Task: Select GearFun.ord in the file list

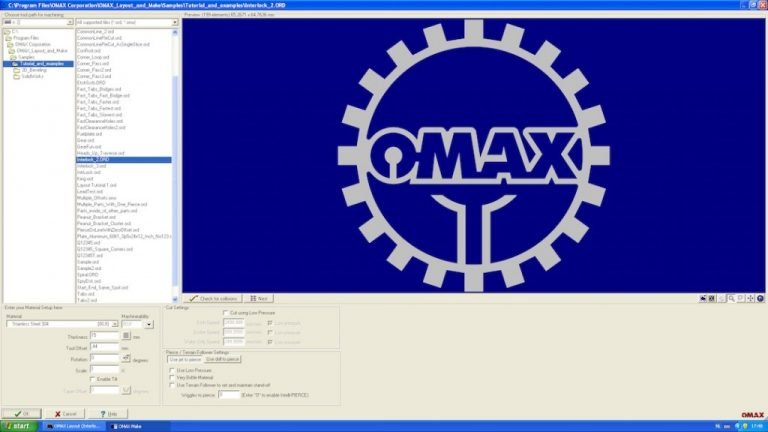Action: click(x=89, y=146)
